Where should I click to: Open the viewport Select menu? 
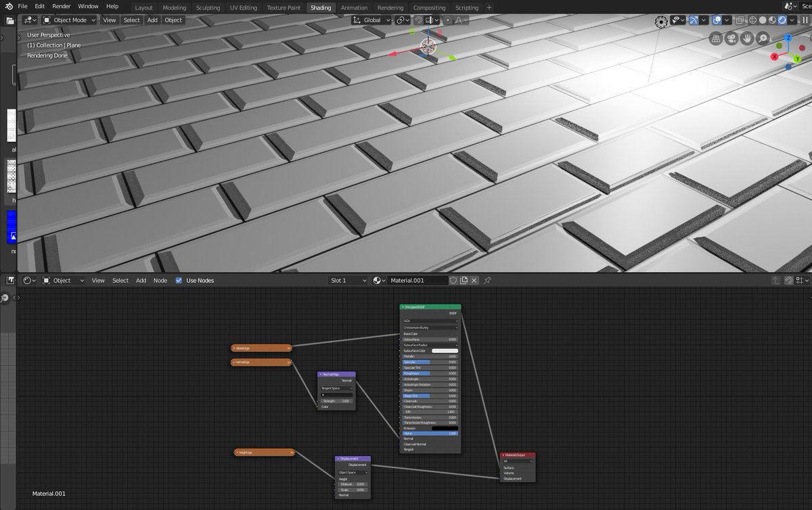[x=131, y=20]
